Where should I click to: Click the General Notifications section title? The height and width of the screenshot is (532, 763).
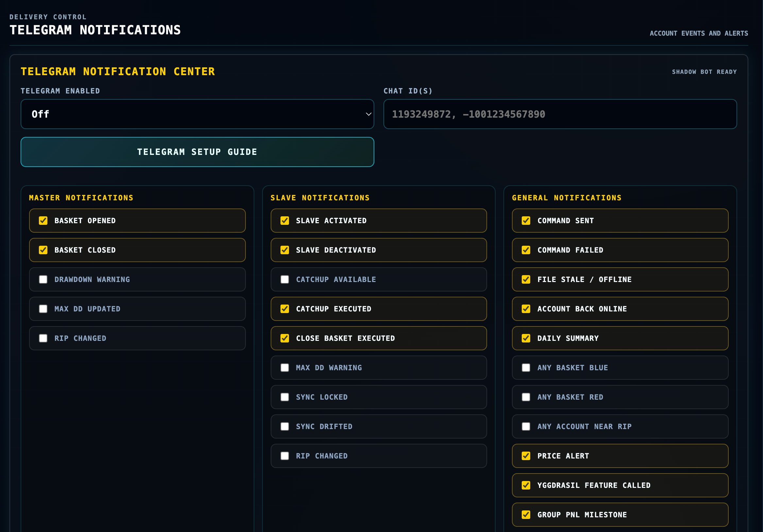pos(567,198)
